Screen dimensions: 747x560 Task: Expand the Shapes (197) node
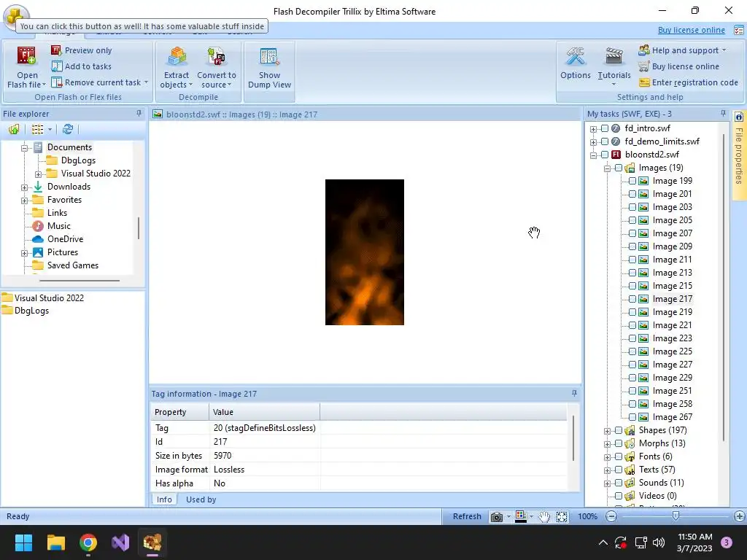[607, 431]
